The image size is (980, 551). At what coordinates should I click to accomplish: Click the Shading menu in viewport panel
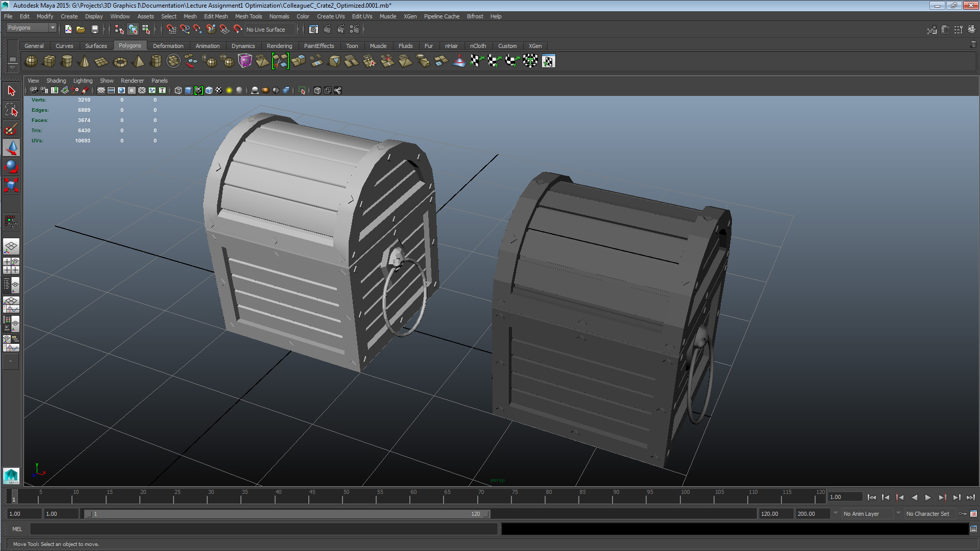click(x=56, y=81)
